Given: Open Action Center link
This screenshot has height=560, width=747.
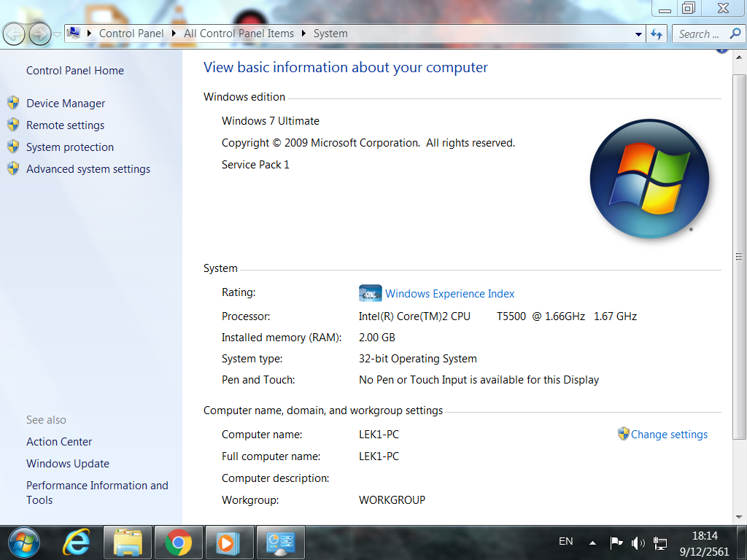Looking at the screenshot, I should 59,442.
